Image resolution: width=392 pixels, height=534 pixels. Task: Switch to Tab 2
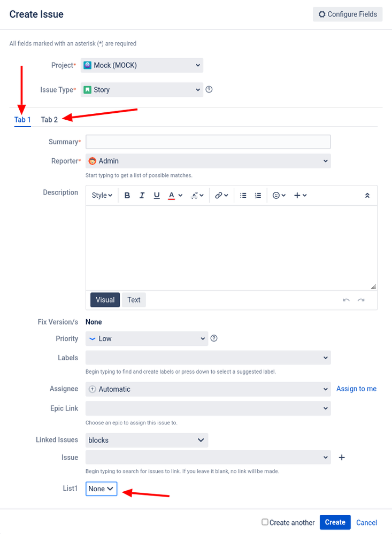point(49,120)
